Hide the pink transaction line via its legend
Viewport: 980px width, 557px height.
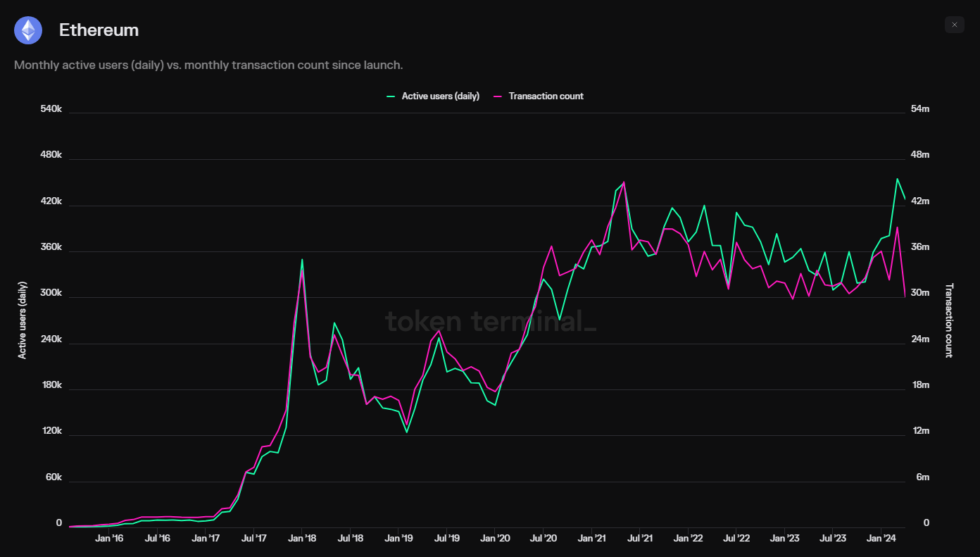tap(539, 96)
